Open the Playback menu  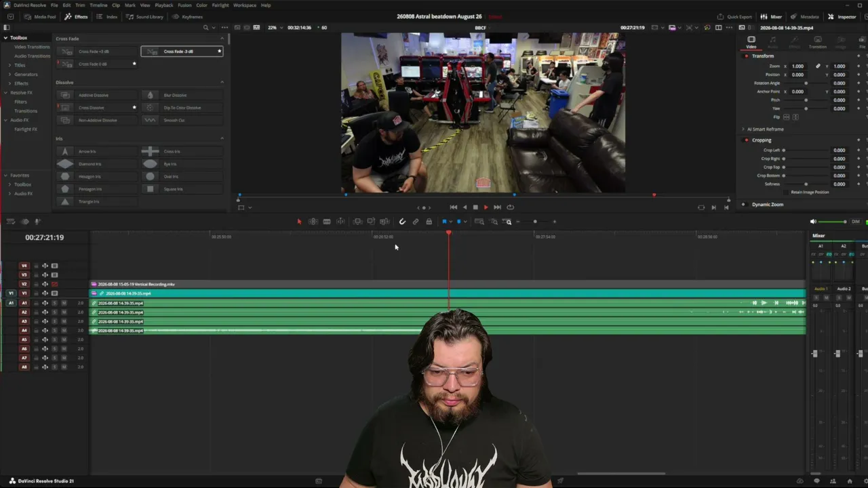click(x=164, y=5)
